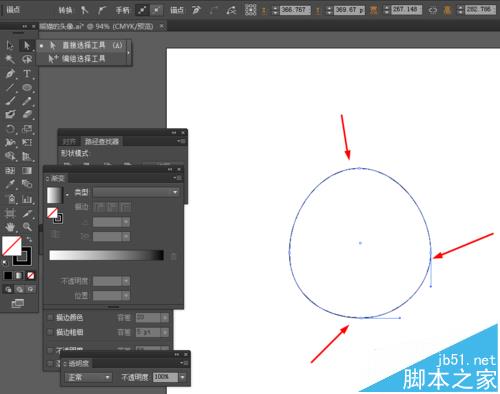
Task: Select the Artboard tool
Action: pyautogui.click(x=10, y=213)
